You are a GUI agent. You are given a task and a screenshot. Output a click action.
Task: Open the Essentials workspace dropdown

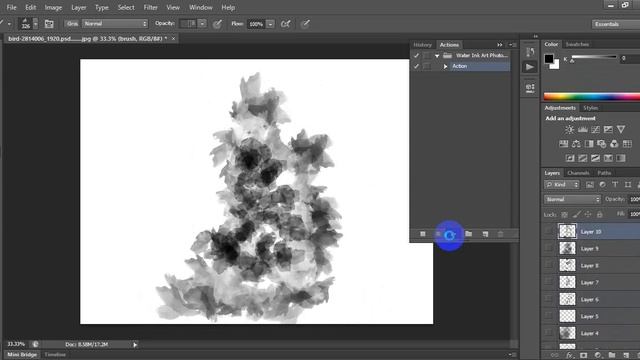coord(616,24)
